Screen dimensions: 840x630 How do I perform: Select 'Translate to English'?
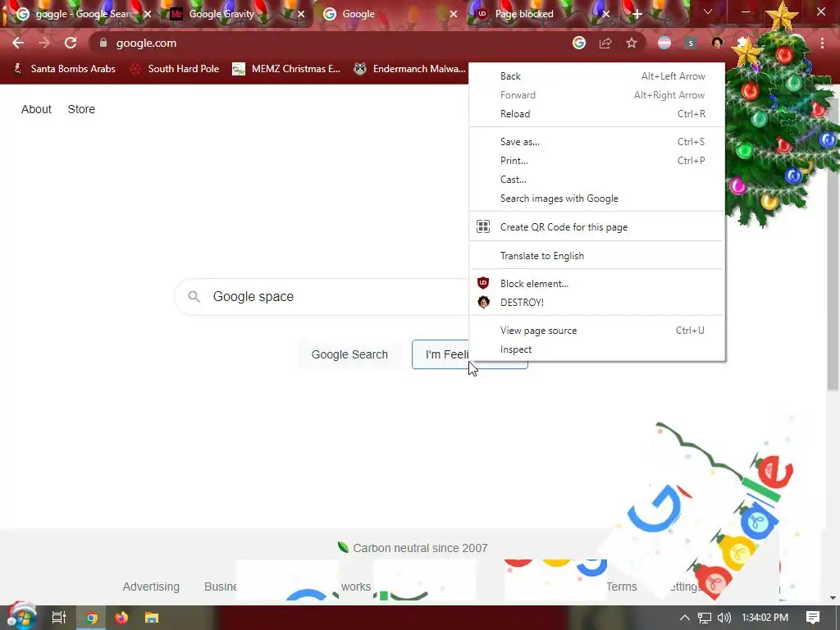tap(597, 256)
